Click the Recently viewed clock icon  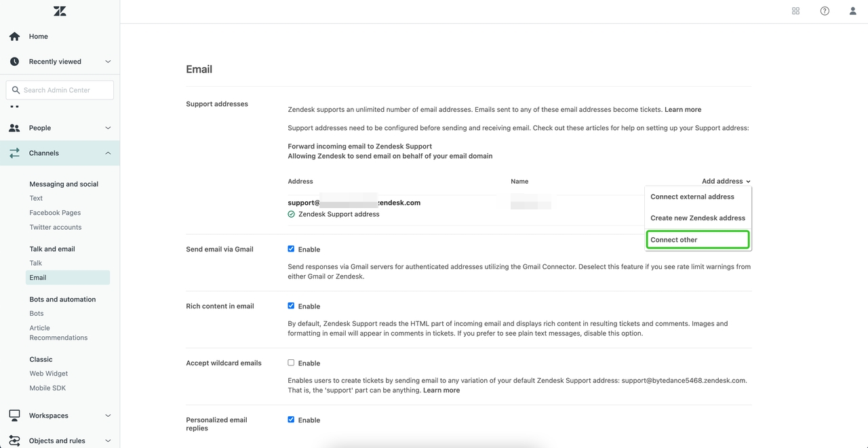point(14,62)
